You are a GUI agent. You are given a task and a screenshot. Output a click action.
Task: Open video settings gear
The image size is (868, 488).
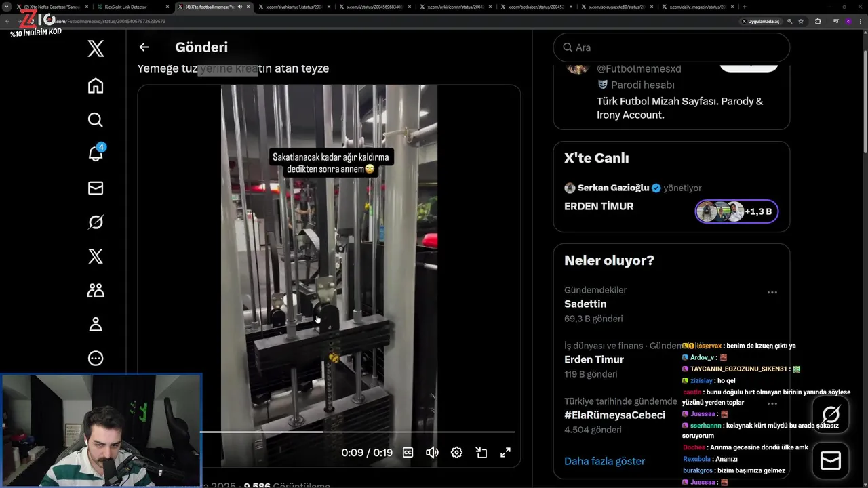(x=456, y=453)
